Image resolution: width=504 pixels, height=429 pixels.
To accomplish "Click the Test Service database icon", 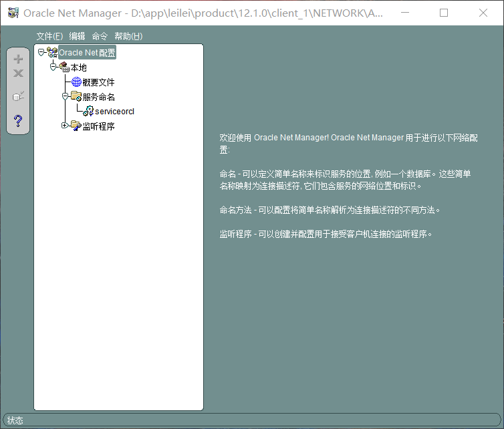I will tap(18, 96).
